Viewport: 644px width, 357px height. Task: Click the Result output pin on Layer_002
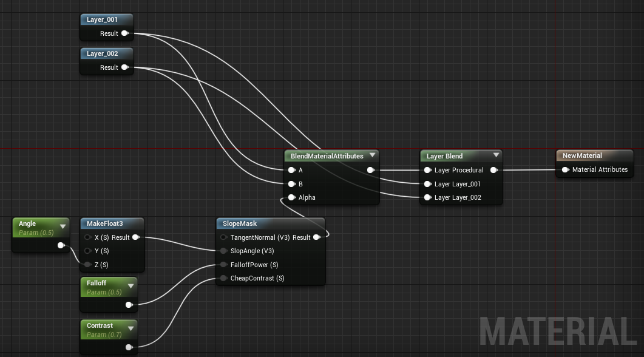125,67
